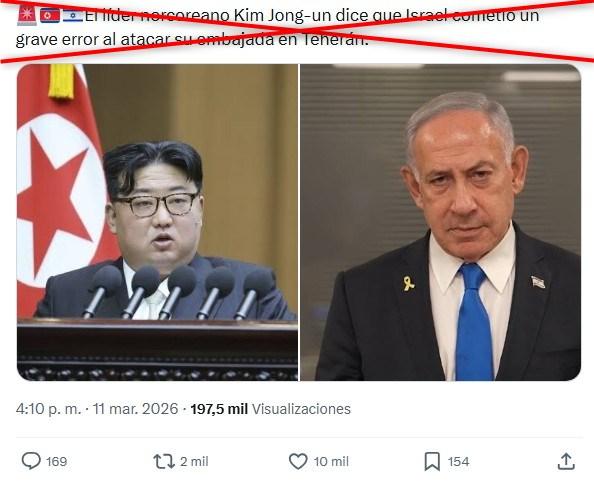
Task: Like the post with the heart icon
Action: tap(298, 461)
